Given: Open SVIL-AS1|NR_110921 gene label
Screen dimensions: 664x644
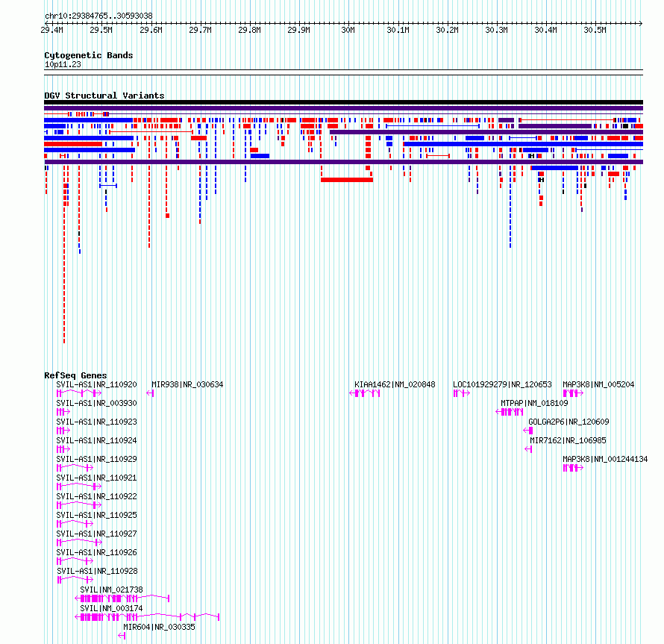Looking at the screenshot, I should [96, 478].
